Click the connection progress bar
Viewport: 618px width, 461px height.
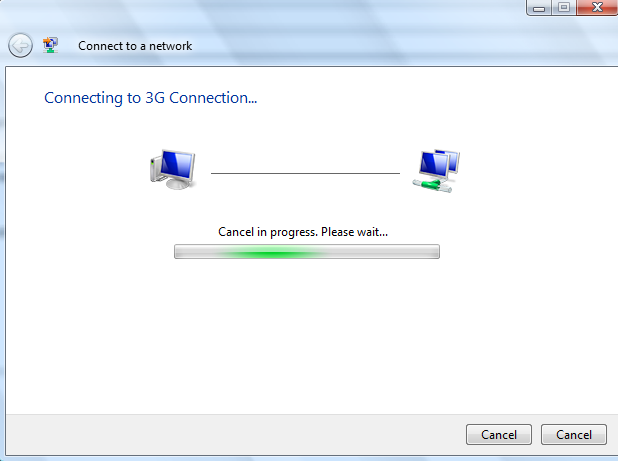[307, 251]
